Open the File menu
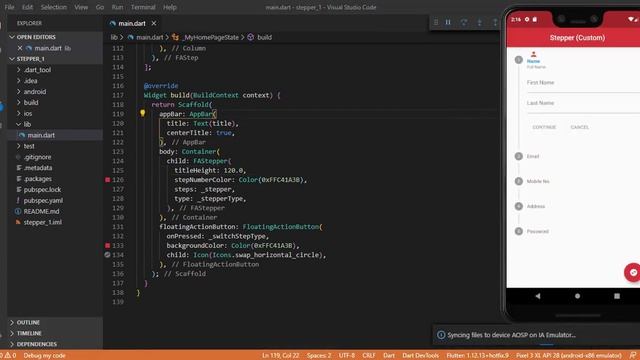 coord(9,7)
